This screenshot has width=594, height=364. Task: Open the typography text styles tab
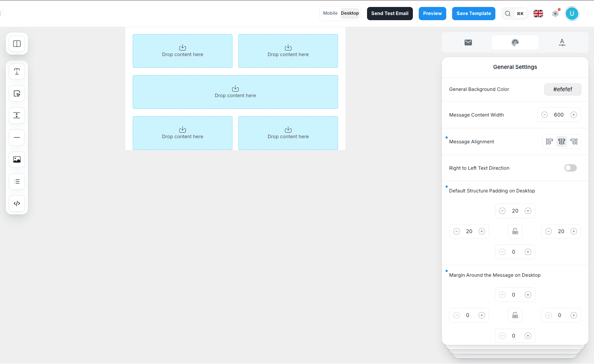562,43
